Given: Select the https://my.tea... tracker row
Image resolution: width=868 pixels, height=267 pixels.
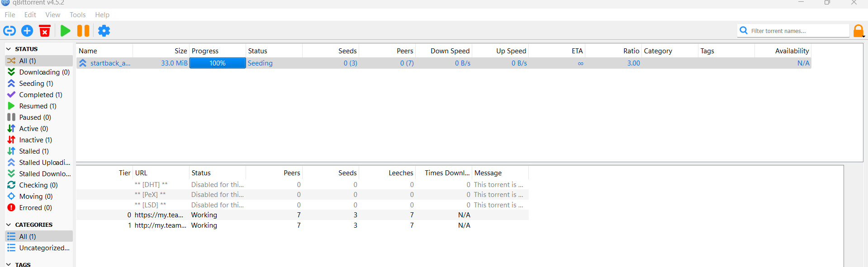Looking at the screenshot, I should point(302,215).
